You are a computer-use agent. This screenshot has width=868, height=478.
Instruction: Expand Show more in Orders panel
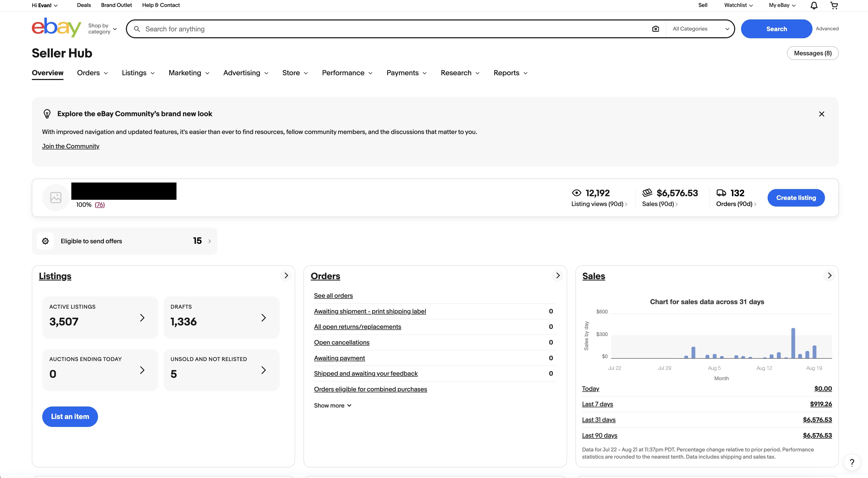[333, 405]
